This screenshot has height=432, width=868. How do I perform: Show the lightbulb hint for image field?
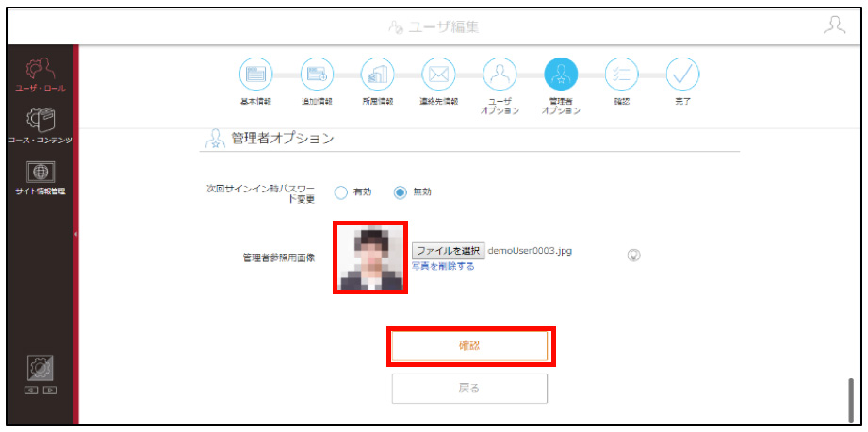[634, 255]
